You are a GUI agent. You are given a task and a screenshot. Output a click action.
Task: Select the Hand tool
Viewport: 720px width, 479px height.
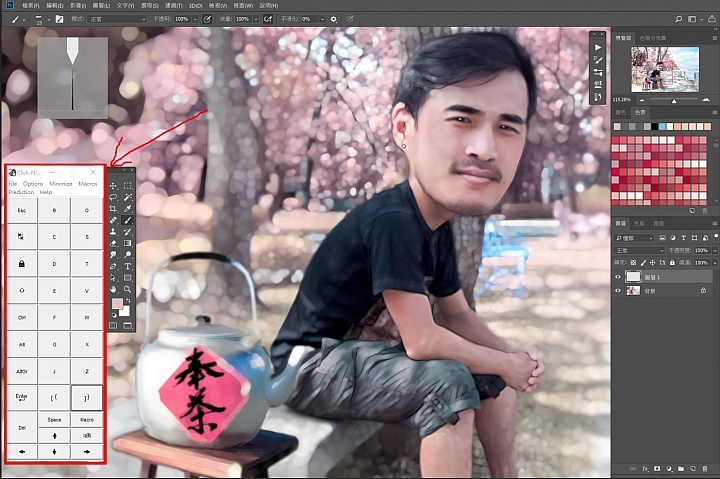pyautogui.click(x=113, y=289)
